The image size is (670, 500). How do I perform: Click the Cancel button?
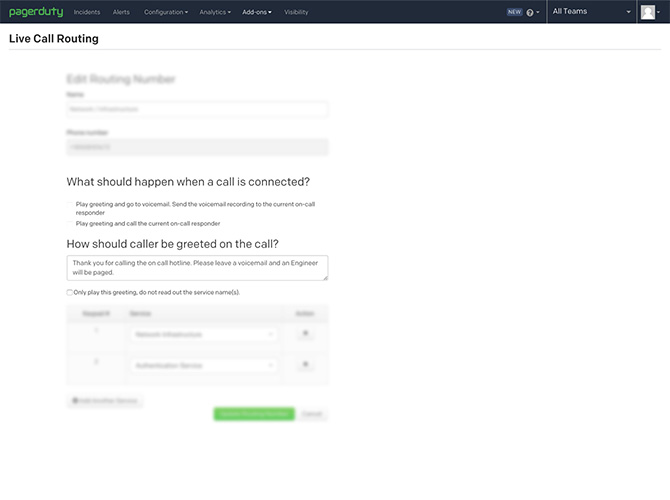pyautogui.click(x=313, y=413)
